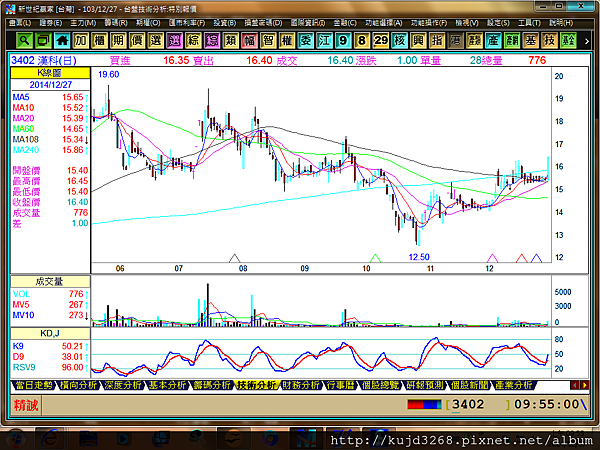The height and width of the screenshot is (450, 600).
Task: Switch to the 產業分析 tab
Action: coord(514,385)
